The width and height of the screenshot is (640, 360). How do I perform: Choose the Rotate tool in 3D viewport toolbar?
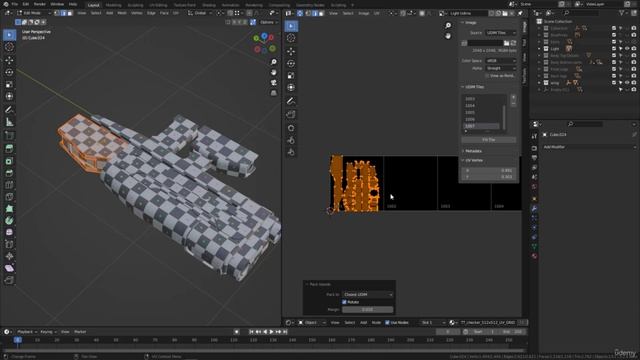9,72
